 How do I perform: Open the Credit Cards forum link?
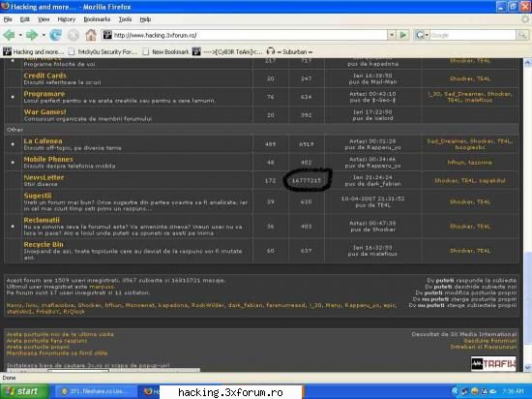click(x=44, y=76)
